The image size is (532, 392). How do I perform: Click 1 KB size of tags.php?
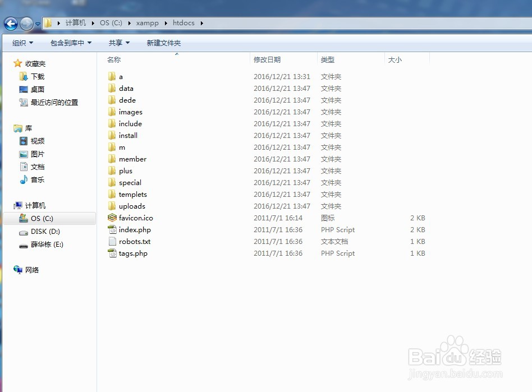point(418,253)
